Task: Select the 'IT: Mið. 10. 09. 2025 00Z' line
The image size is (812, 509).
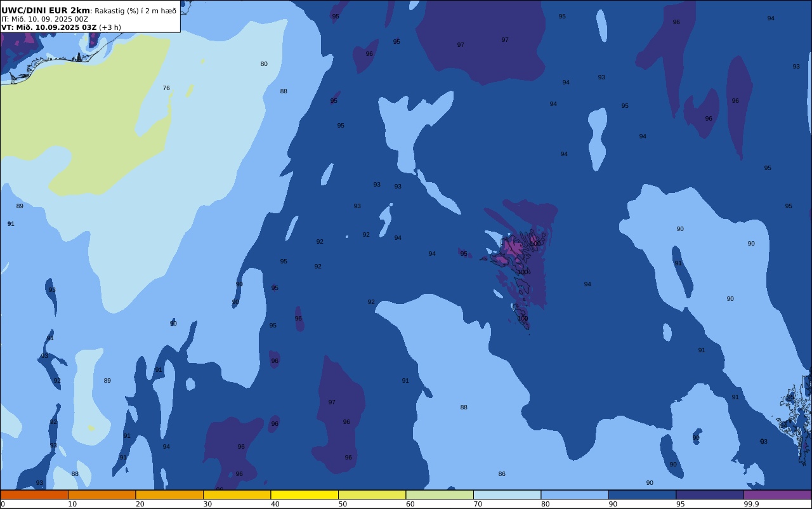Action: tap(44, 19)
